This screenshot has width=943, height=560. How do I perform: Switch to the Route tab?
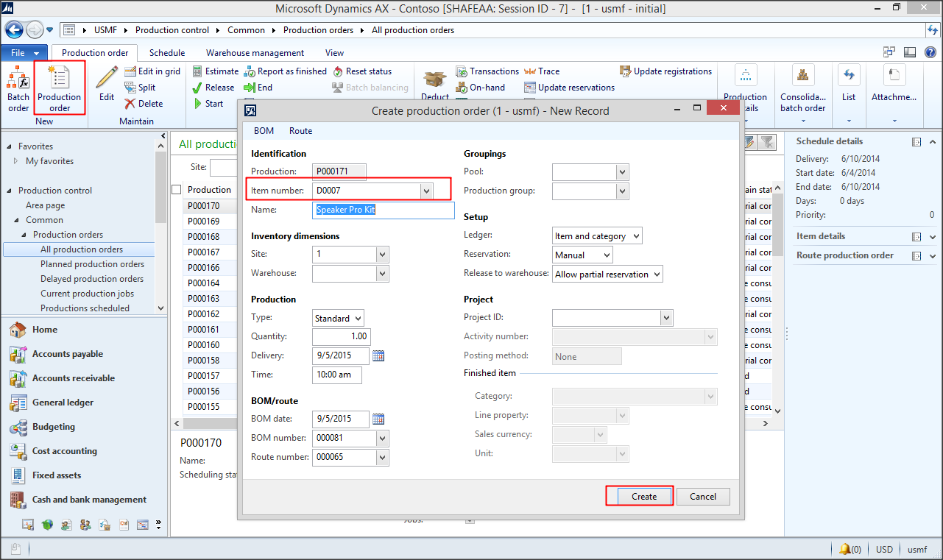[x=300, y=130]
